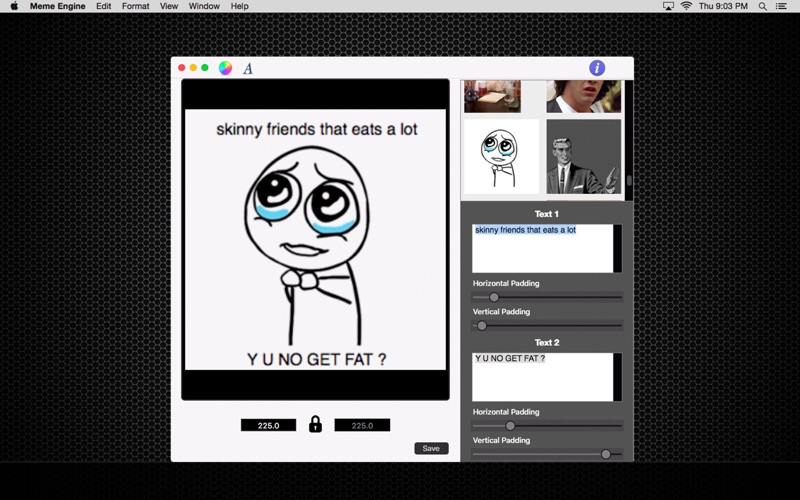Click the clock showing Thu 9:03 PM
The image size is (800, 500).
pyautogui.click(x=723, y=6)
